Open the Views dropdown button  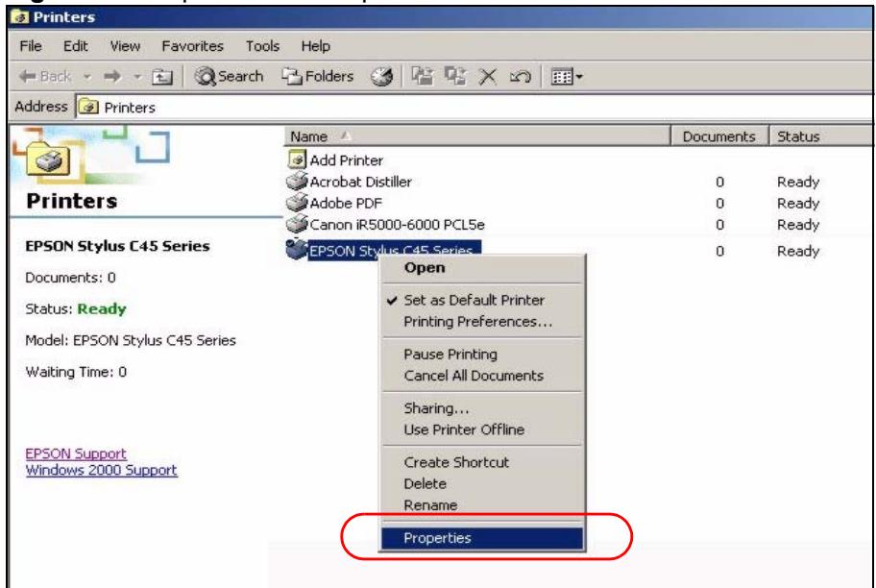567,76
